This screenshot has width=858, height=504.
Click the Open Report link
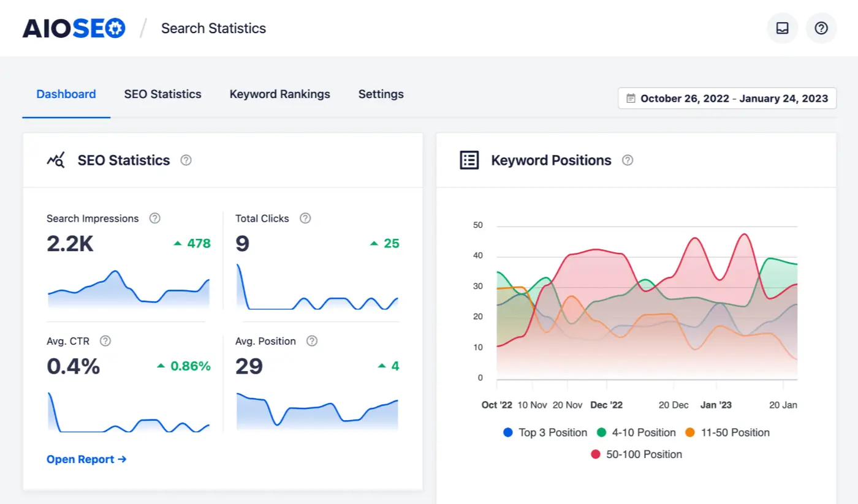click(86, 459)
